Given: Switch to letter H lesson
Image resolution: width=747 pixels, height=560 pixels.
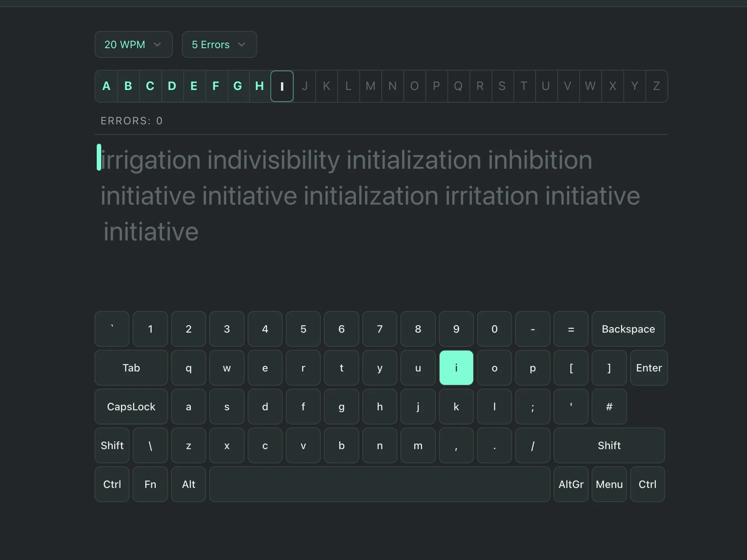Looking at the screenshot, I should (x=260, y=86).
